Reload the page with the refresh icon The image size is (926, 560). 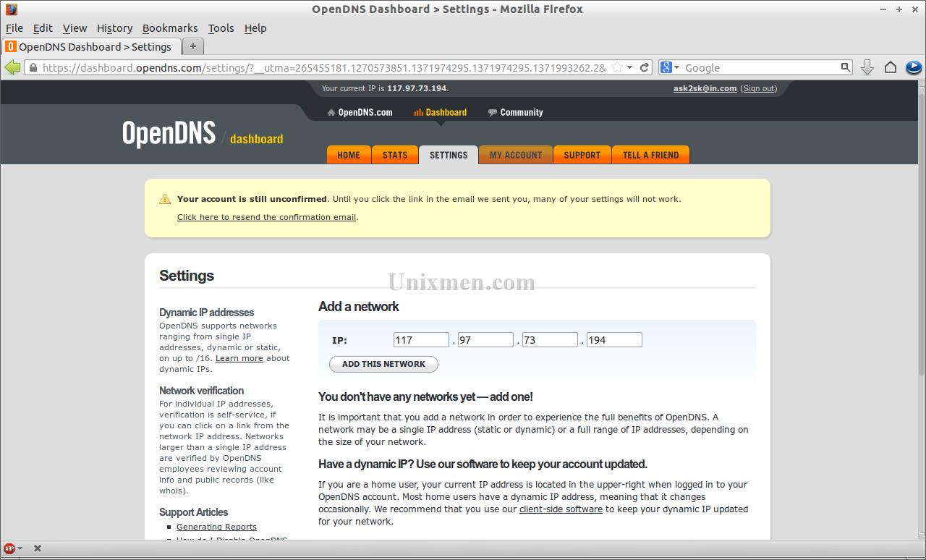click(x=645, y=67)
